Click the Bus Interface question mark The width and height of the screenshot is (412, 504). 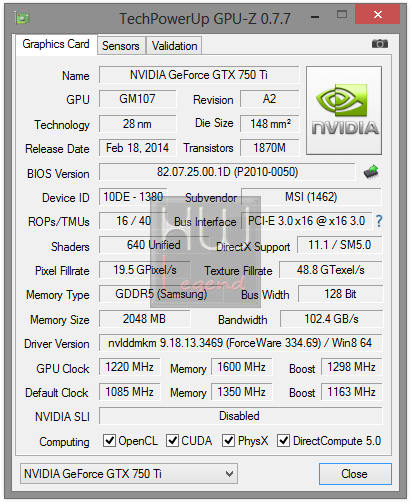[379, 221]
